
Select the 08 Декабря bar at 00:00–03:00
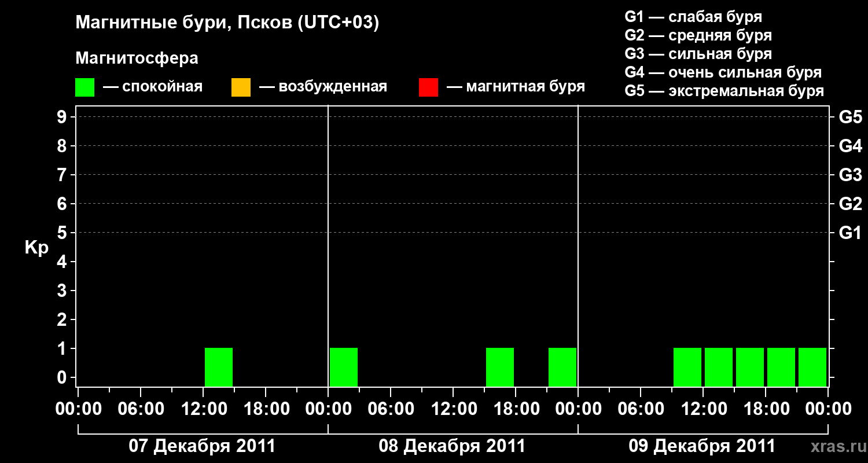pos(344,367)
